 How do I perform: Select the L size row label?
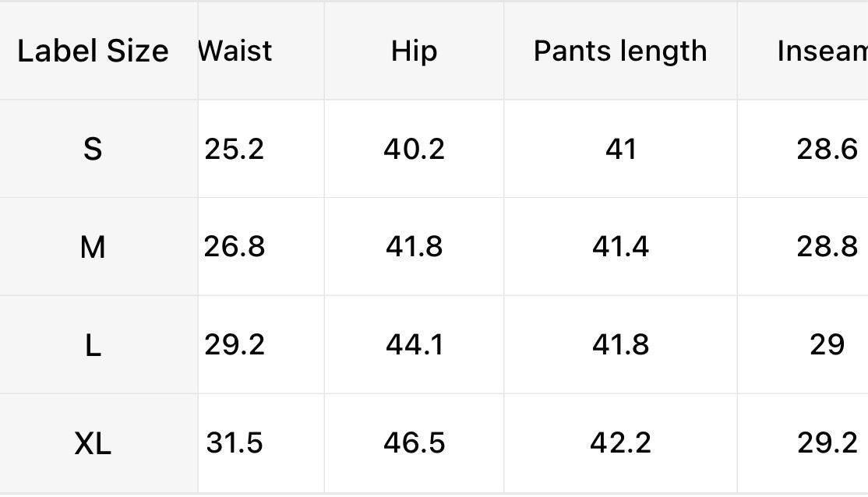pyautogui.click(x=93, y=344)
